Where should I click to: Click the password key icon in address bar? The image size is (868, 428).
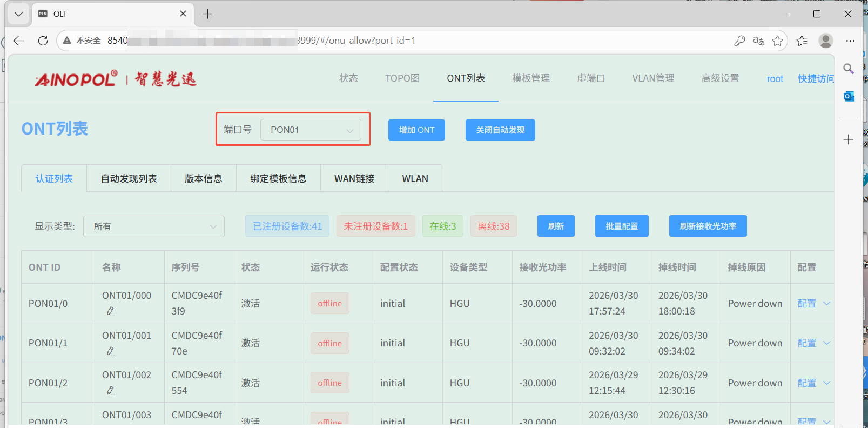(739, 41)
